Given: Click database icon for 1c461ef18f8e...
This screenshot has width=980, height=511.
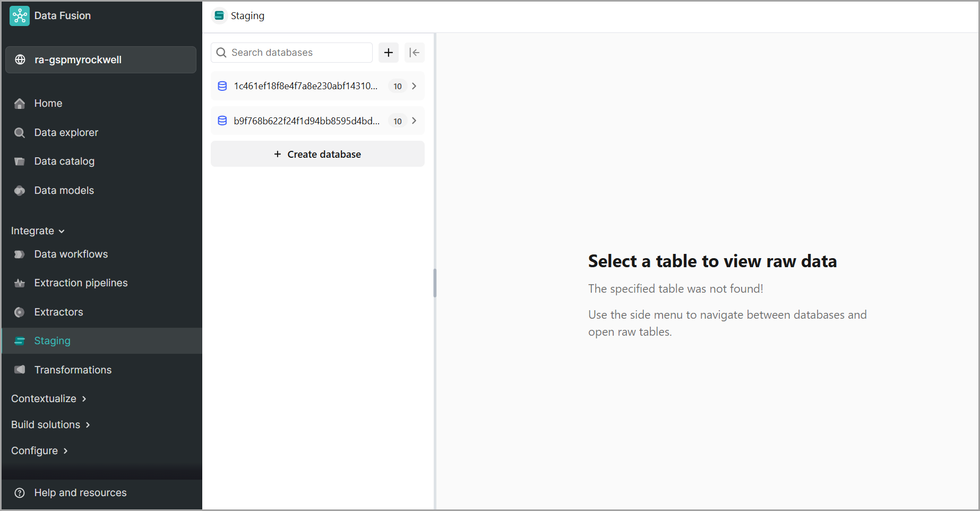Looking at the screenshot, I should (x=222, y=86).
